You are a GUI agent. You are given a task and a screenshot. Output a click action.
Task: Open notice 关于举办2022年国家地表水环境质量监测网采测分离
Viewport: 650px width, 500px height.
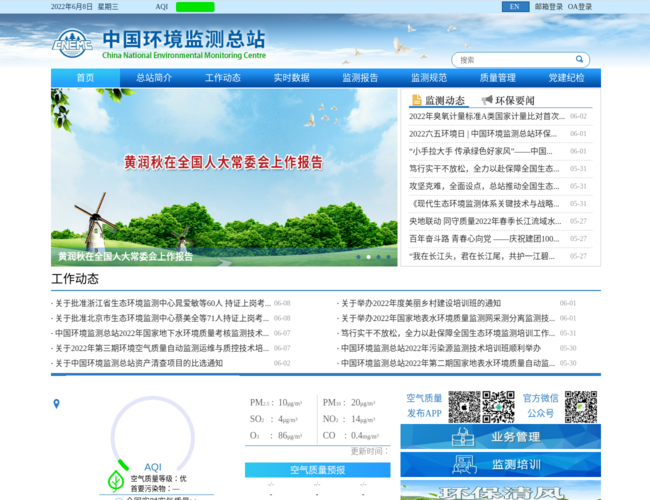448,318
